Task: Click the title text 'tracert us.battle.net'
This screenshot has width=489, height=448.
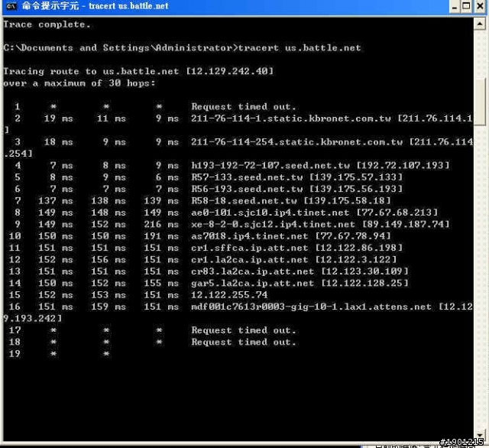Action: click(x=128, y=6)
